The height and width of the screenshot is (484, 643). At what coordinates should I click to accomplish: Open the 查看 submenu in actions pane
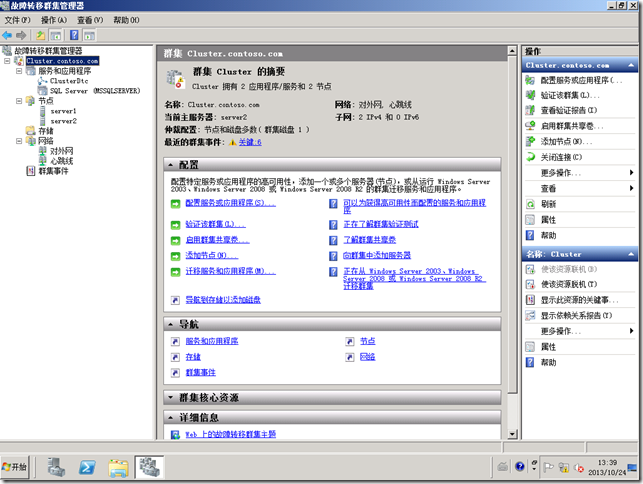click(579, 189)
